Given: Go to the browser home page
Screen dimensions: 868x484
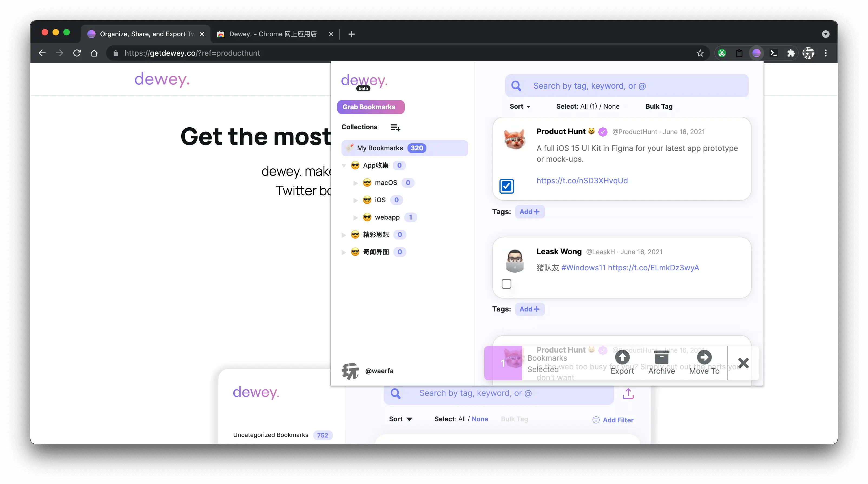Looking at the screenshot, I should click(x=94, y=53).
